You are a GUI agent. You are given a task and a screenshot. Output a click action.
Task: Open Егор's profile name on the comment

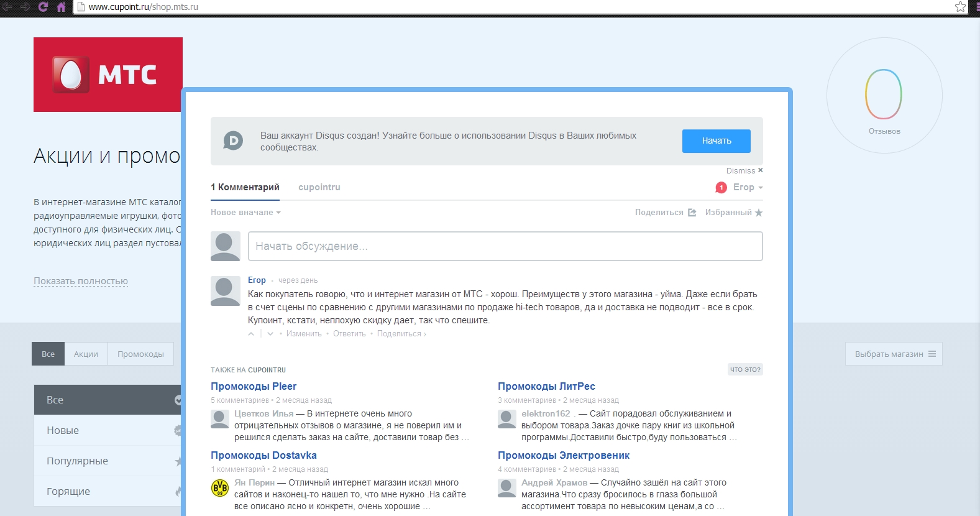[x=257, y=280]
